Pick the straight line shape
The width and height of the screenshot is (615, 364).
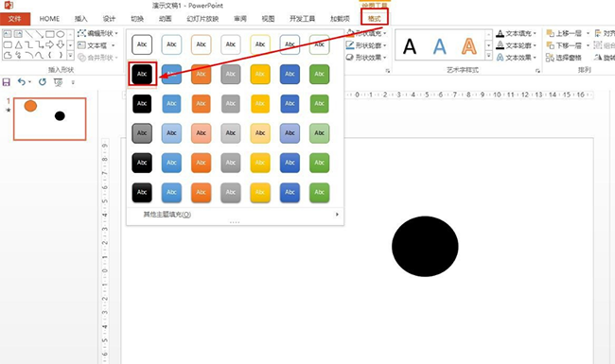click(x=28, y=34)
